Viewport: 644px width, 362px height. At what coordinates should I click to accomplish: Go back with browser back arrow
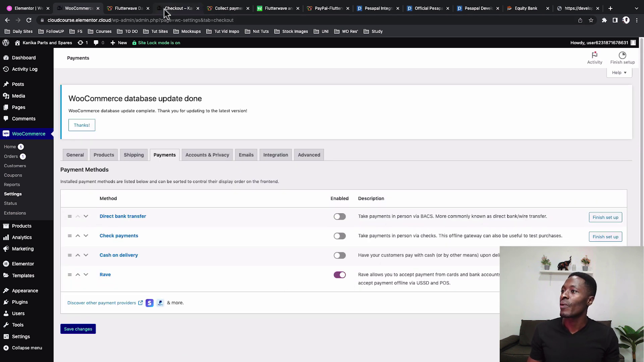(7, 20)
